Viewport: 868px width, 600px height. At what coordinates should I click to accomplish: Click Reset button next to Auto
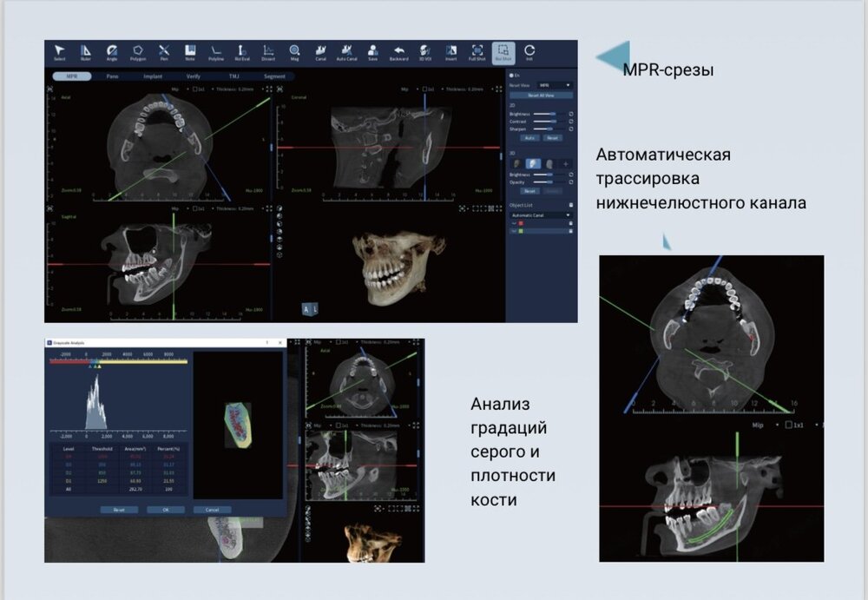pos(552,138)
